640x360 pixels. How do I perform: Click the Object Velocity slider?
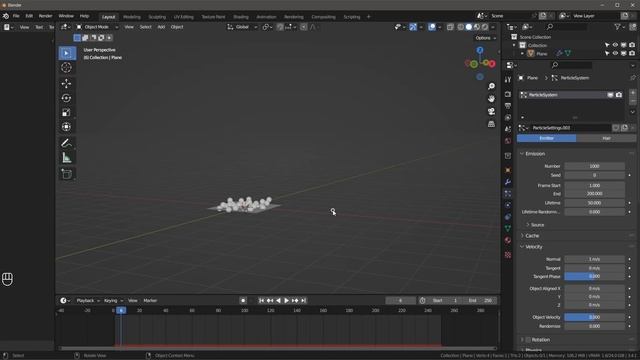pyautogui.click(x=594, y=317)
